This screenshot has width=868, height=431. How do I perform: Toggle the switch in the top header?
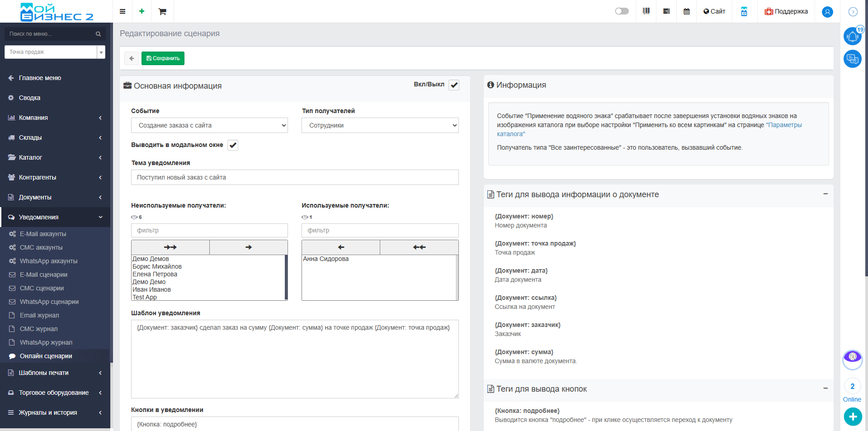(x=622, y=11)
